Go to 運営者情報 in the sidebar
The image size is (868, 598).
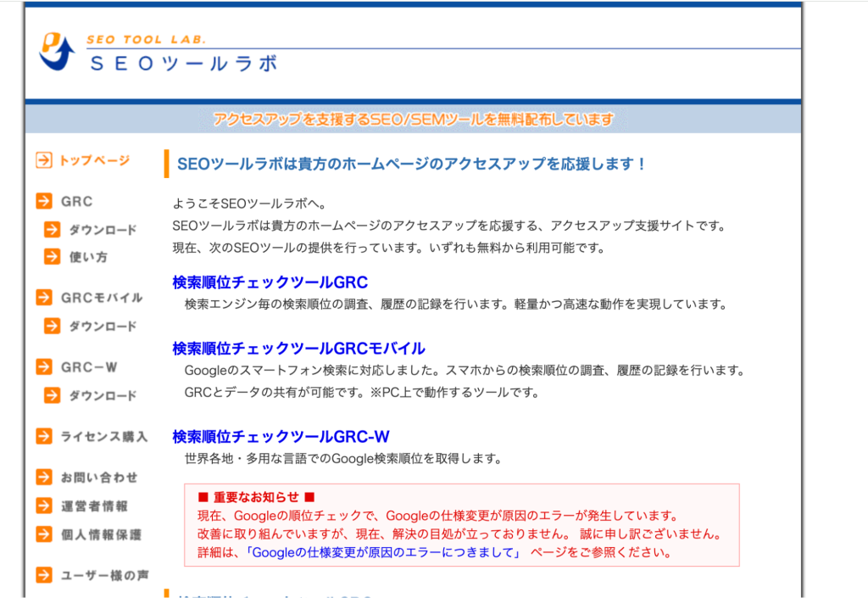[x=94, y=506]
